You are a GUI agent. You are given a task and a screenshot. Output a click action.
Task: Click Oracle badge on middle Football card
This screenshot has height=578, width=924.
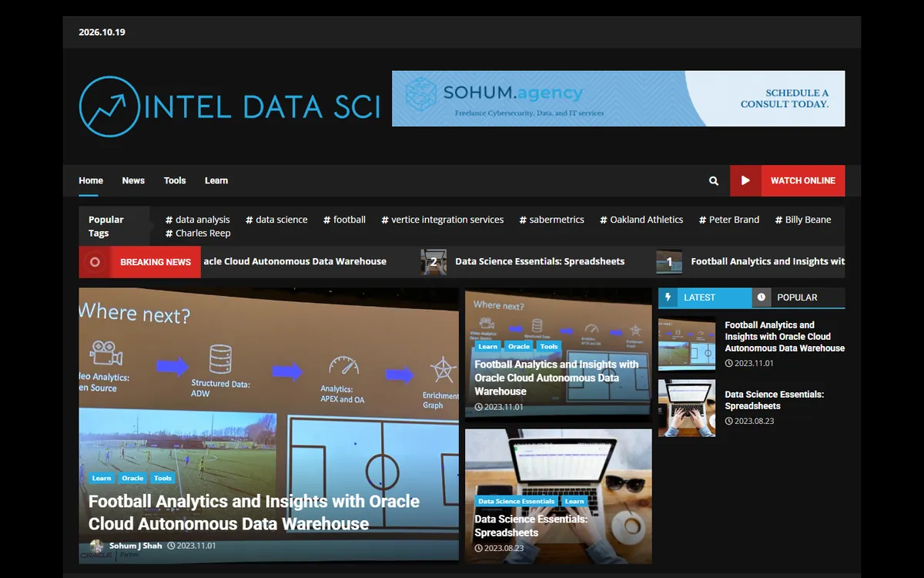click(519, 347)
